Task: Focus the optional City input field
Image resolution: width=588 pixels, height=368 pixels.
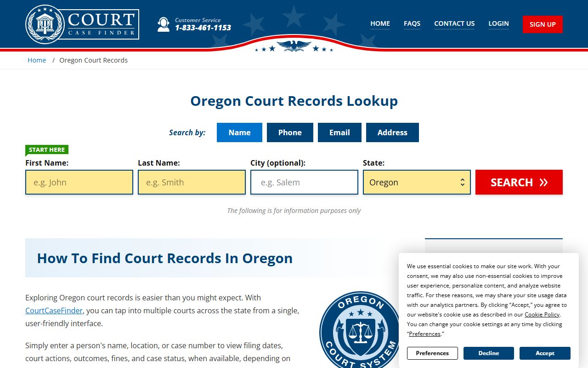Action: (304, 182)
